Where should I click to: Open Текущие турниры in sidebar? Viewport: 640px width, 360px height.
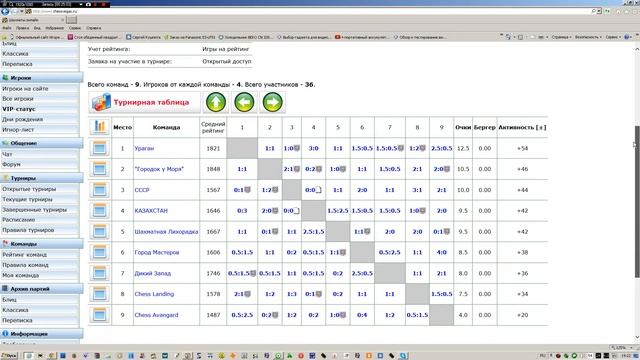coord(27,199)
